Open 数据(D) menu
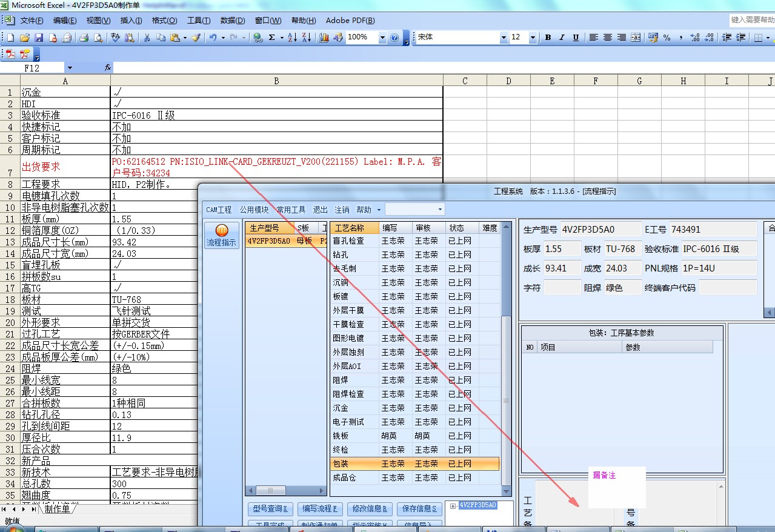The image size is (775, 532). [233, 21]
